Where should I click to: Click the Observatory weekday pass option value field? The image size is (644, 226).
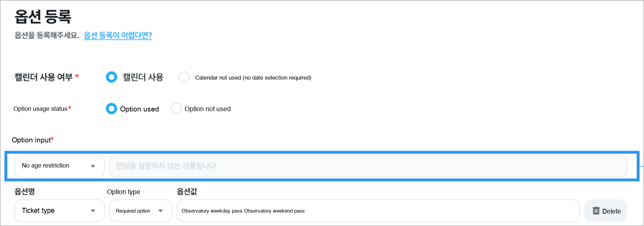click(x=378, y=211)
